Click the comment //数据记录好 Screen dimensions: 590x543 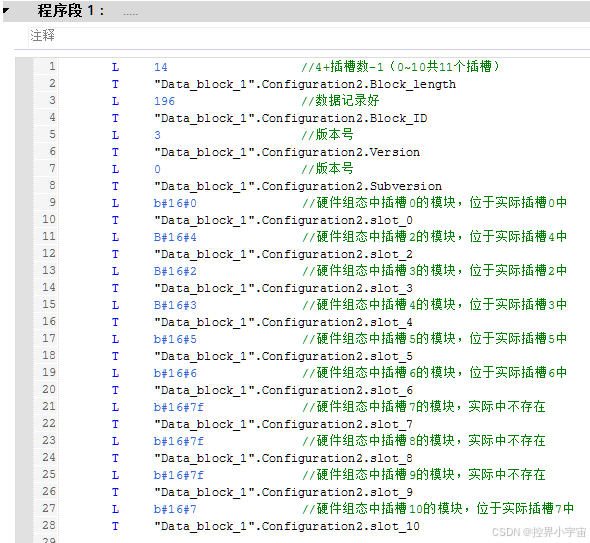click(x=340, y=100)
